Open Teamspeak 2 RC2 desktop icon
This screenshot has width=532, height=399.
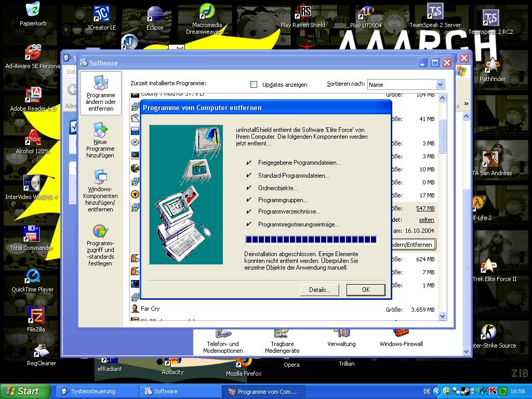point(490,22)
